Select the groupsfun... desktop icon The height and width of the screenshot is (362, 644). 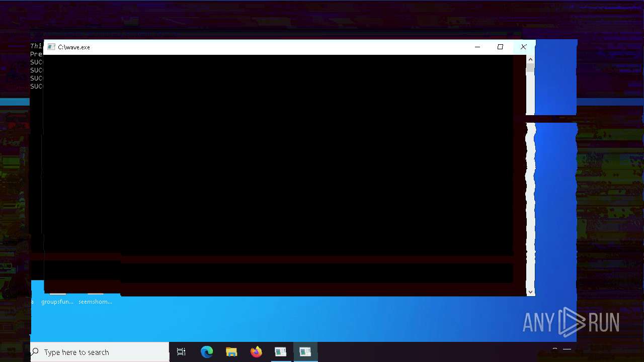57,302
